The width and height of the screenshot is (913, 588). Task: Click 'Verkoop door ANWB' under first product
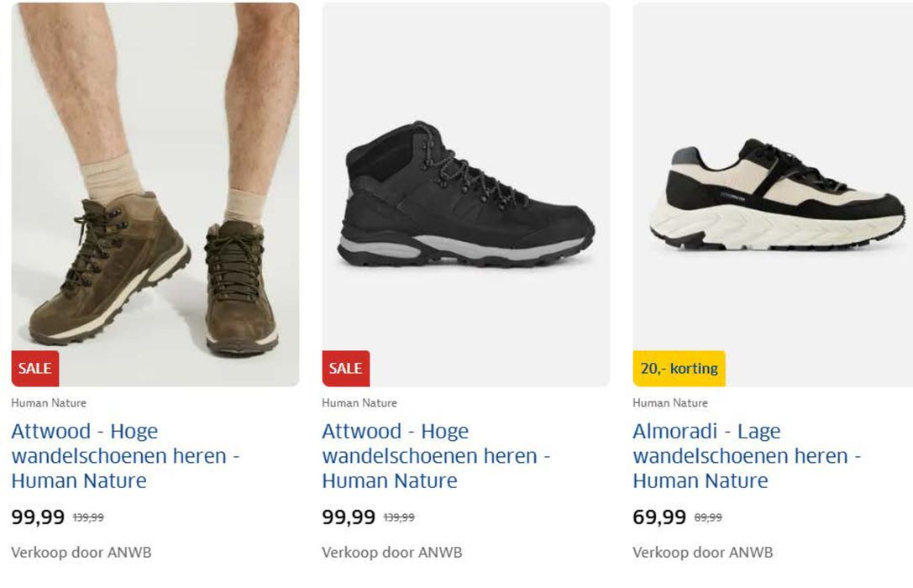click(81, 553)
